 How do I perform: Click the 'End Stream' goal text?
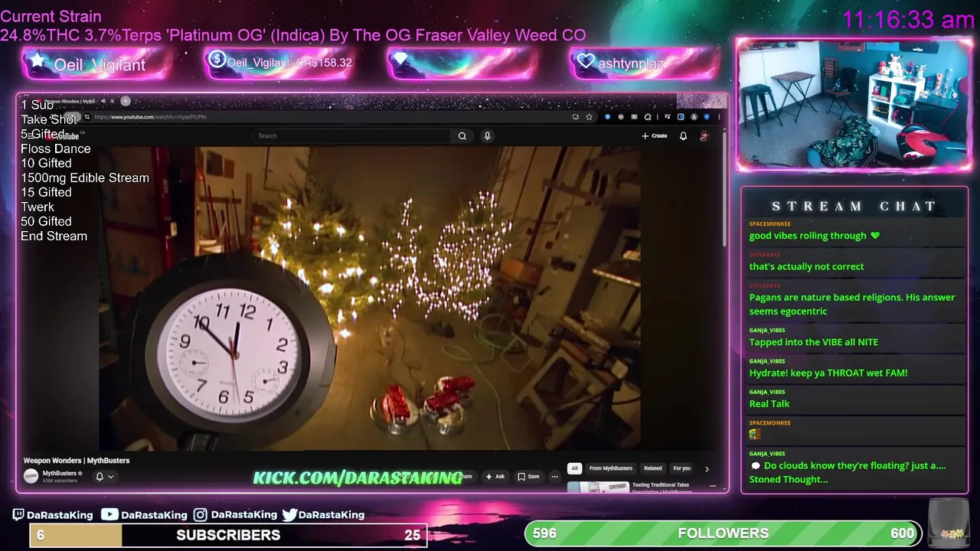[54, 236]
